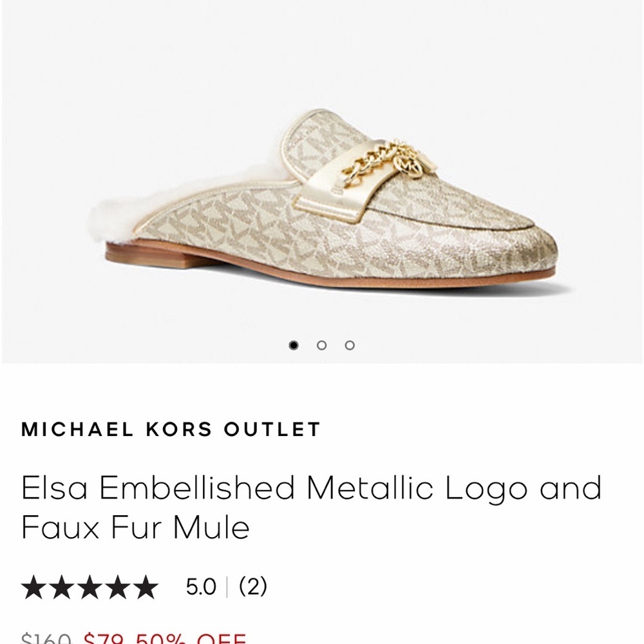The image size is (644, 644).
Task: Open the MICHAEL KORS OUTLET brand page
Action: 171,428
